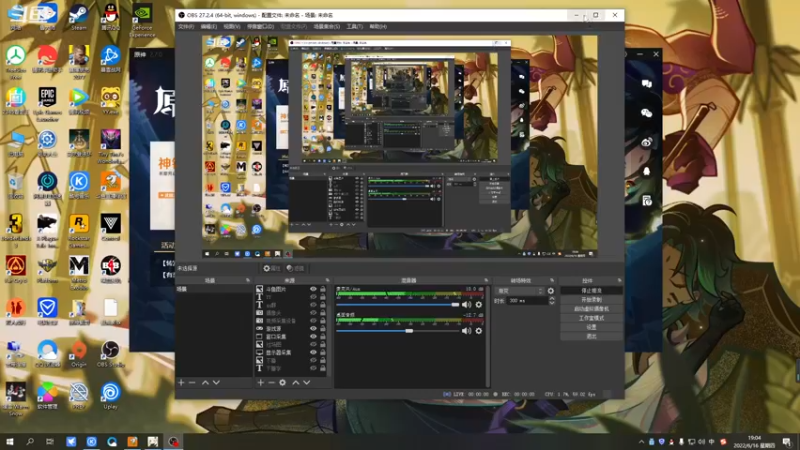Click the 停止推流 button

(591, 290)
